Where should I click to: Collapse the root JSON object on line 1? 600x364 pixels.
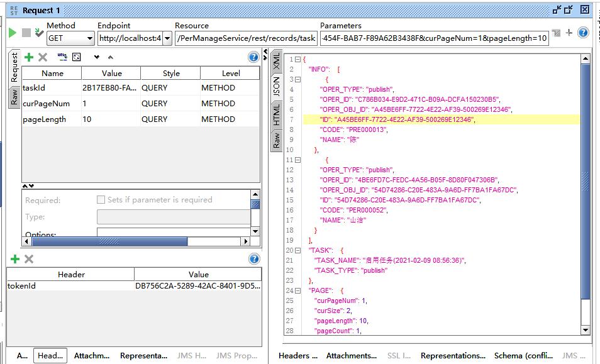pyautogui.click(x=297, y=59)
